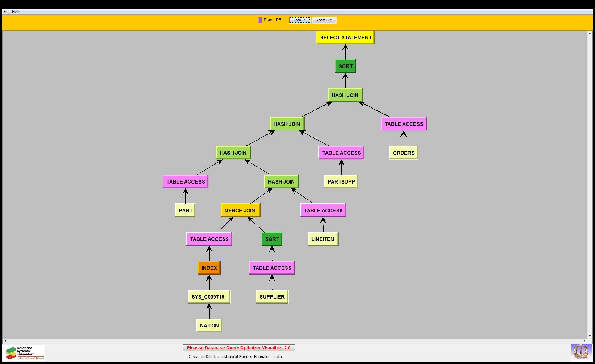Click the purple Plan P5 color swatch
Screen dimensions: 595x364
[x=260, y=20]
